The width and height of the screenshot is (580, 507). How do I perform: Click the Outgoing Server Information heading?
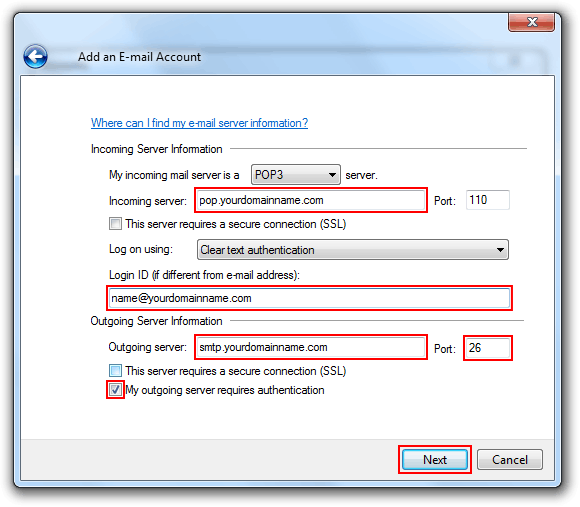coord(156,321)
